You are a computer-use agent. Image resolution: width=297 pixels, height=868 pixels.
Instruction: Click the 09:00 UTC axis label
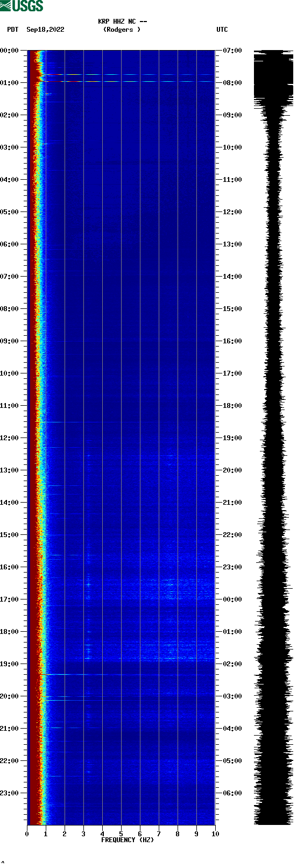tap(232, 115)
